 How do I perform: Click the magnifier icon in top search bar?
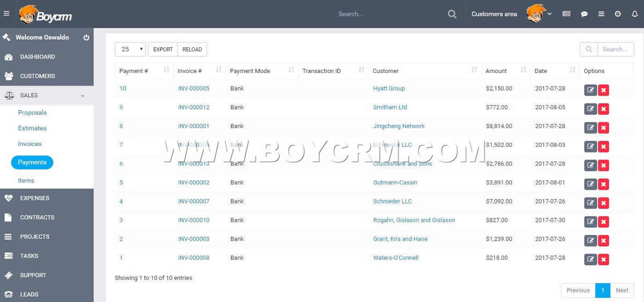tap(452, 14)
